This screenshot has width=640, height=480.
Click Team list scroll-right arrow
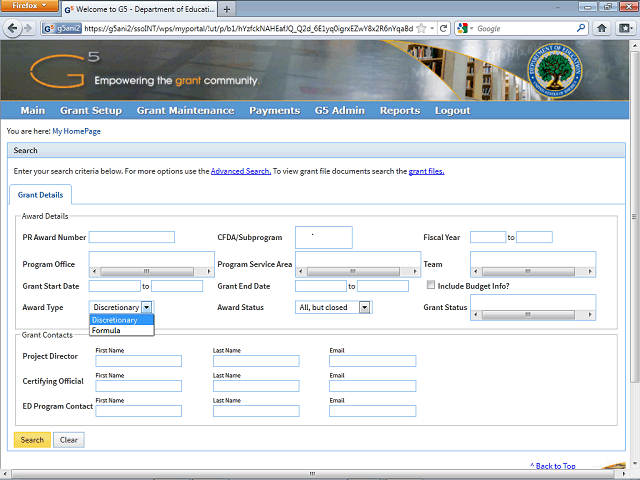click(x=590, y=271)
